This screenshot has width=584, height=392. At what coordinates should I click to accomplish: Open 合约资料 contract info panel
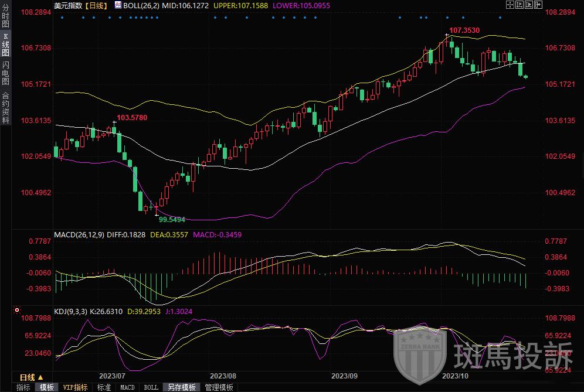click(x=5, y=108)
